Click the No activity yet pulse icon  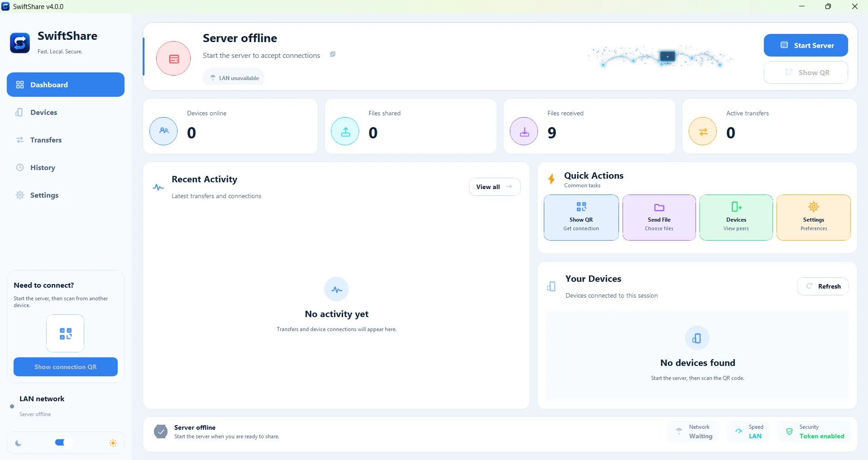pyautogui.click(x=336, y=289)
